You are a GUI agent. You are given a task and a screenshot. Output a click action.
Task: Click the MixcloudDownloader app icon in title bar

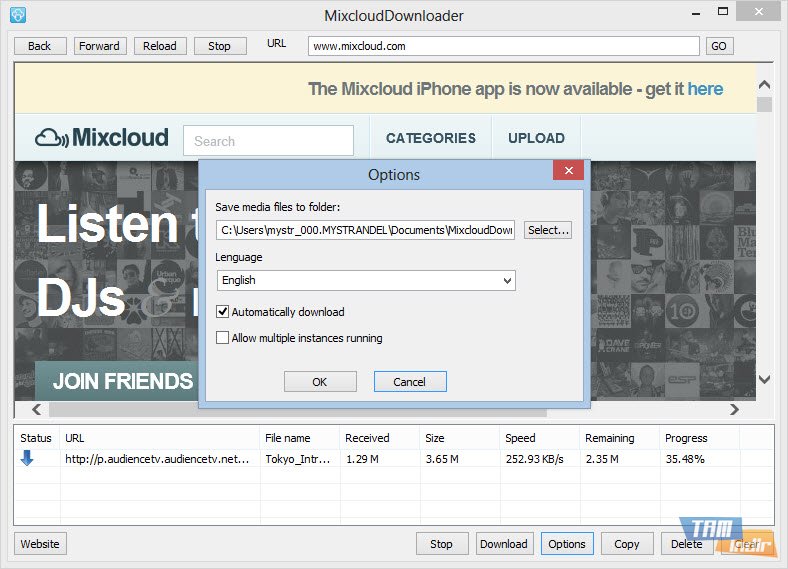(18, 15)
